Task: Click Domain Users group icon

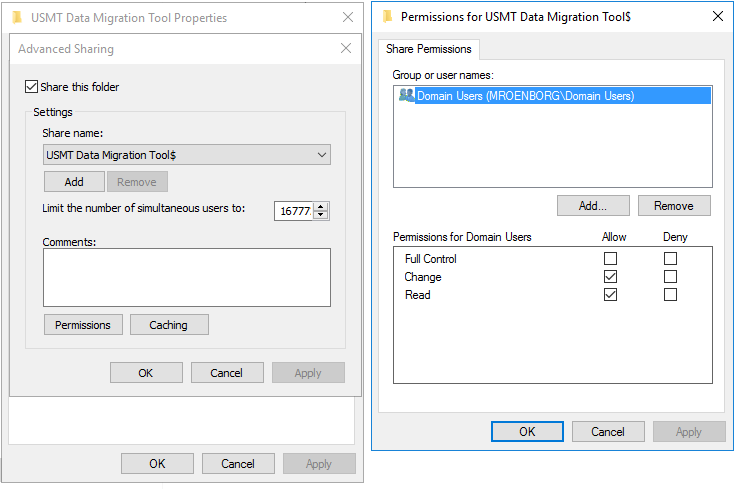Action: (406, 95)
